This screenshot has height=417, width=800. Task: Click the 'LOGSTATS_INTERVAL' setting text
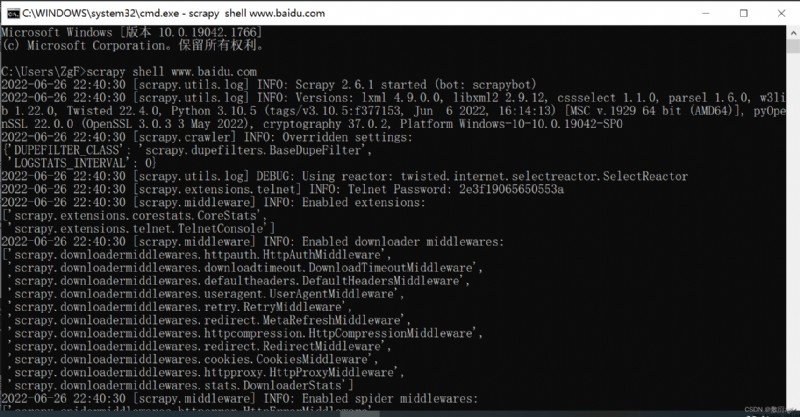pyautogui.click(x=69, y=163)
